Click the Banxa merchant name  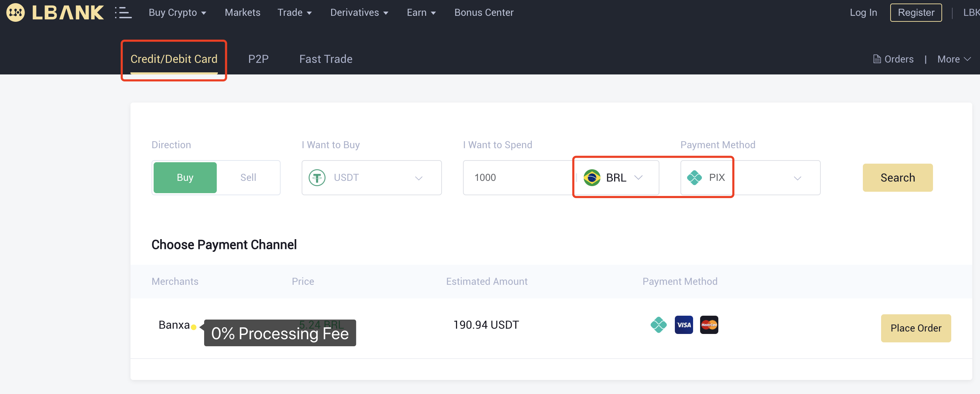(174, 325)
